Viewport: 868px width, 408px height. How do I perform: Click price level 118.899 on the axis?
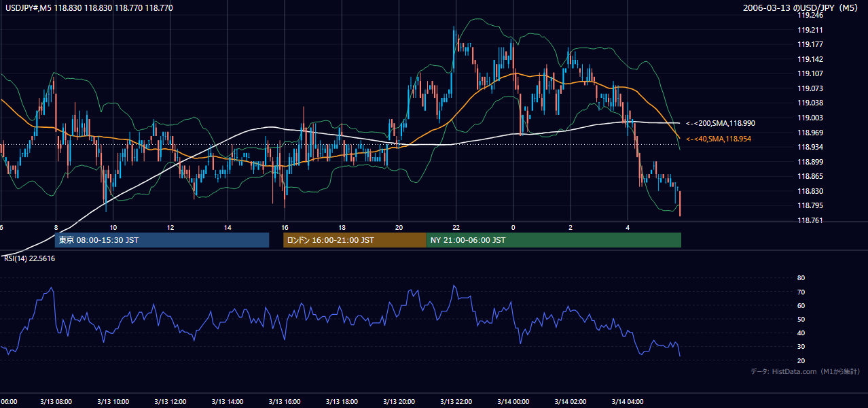[x=810, y=162]
